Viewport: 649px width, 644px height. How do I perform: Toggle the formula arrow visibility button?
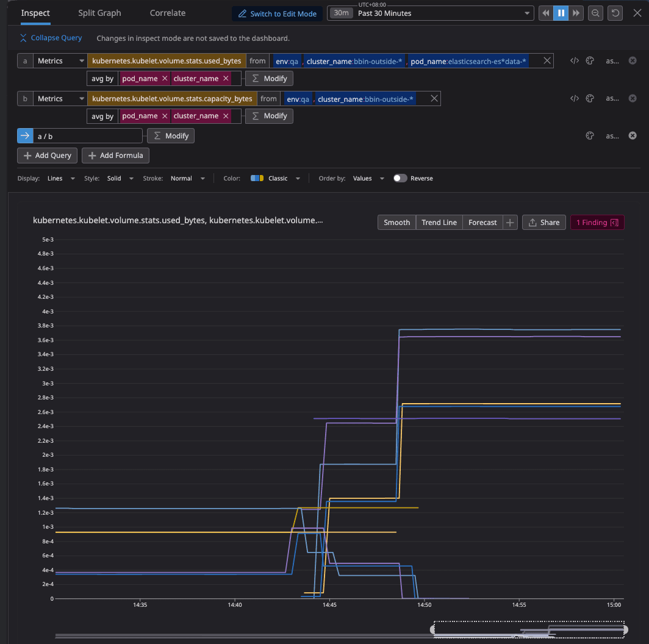click(x=25, y=136)
